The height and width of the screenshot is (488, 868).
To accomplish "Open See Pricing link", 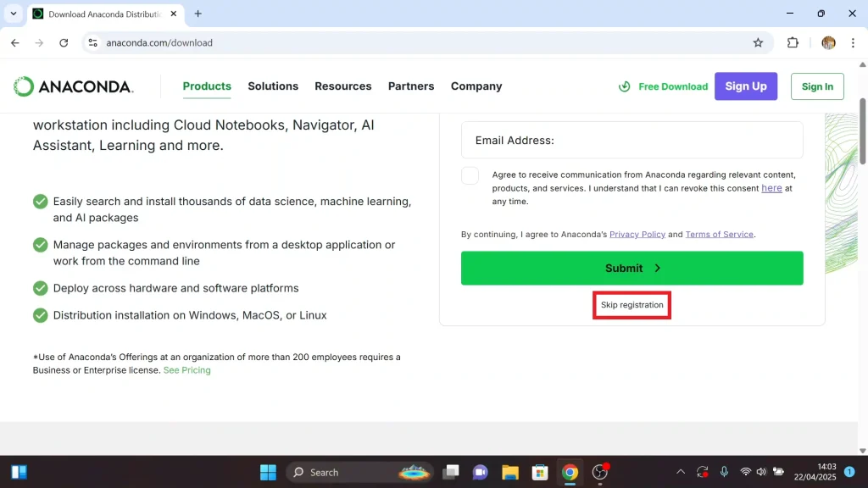I will pos(186,370).
